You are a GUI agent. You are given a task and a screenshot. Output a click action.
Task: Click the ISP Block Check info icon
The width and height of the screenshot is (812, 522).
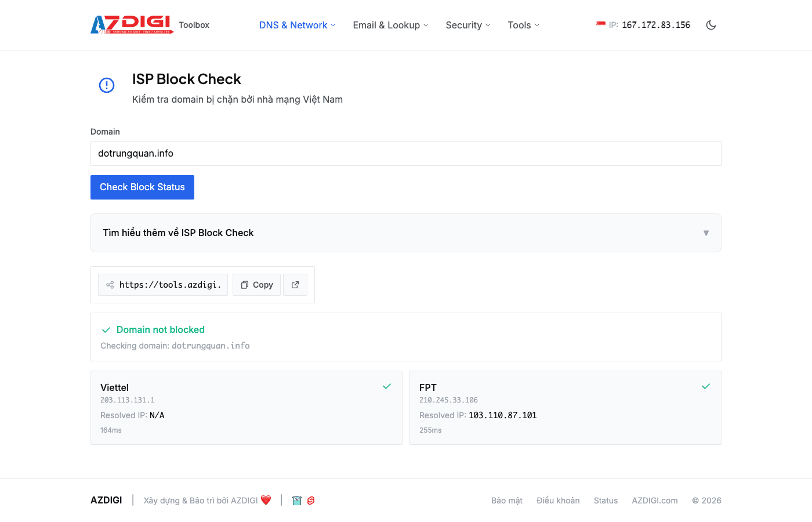coord(107,85)
